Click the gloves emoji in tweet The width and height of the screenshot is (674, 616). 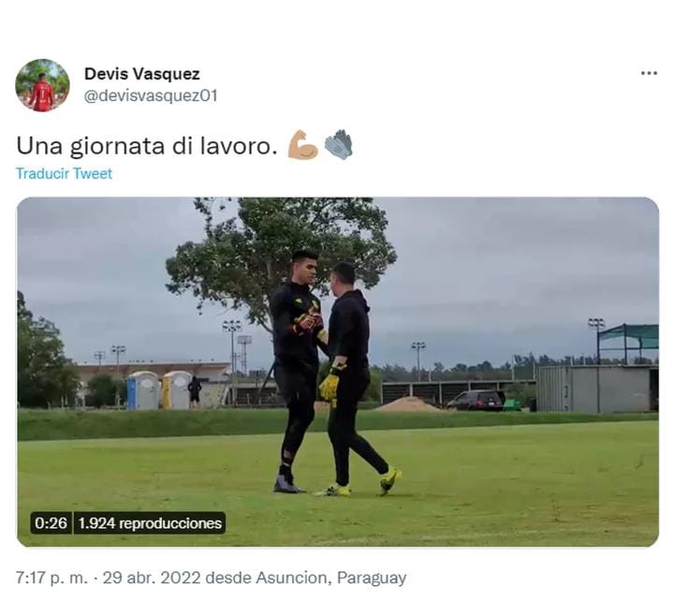tap(338, 145)
